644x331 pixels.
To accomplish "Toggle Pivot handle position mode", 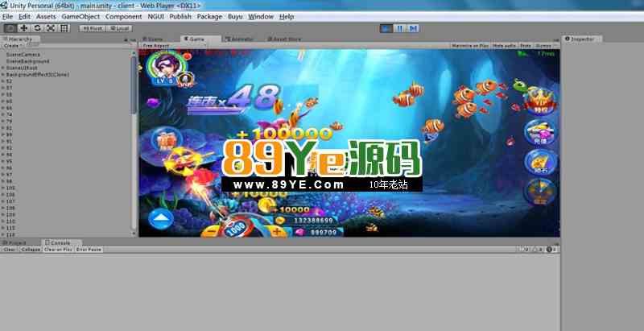I will tap(93, 28).
